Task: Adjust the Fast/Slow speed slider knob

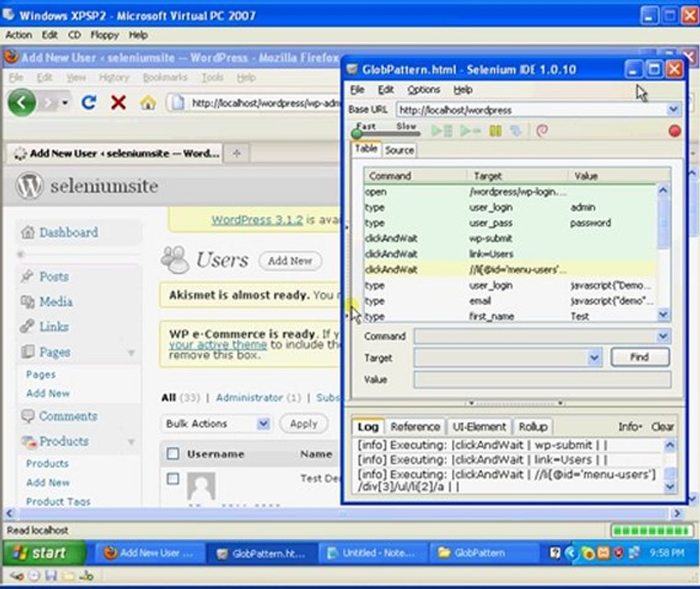Action: (x=357, y=133)
